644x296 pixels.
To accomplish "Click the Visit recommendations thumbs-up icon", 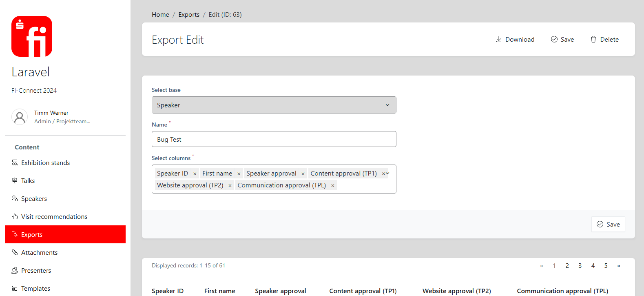I will [15, 216].
